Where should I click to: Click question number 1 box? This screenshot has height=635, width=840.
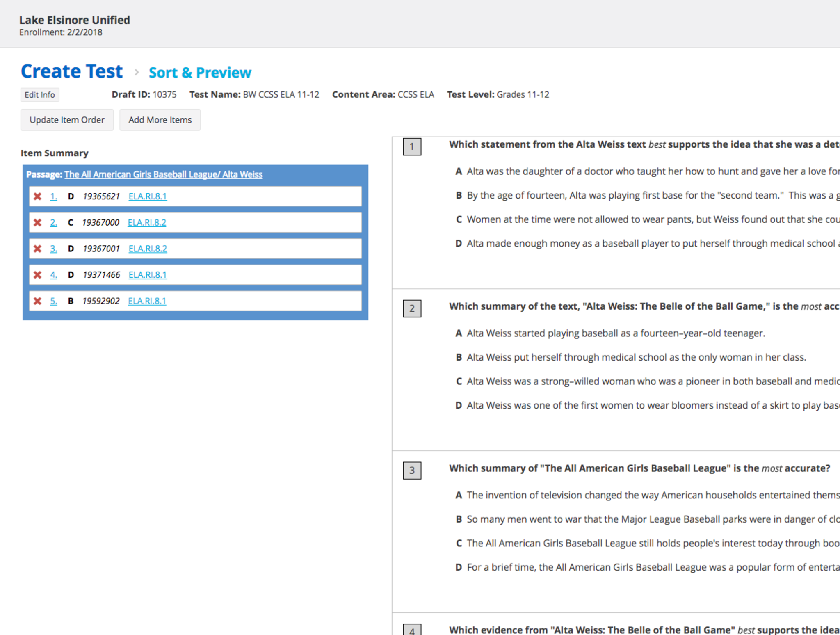[412, 147]
